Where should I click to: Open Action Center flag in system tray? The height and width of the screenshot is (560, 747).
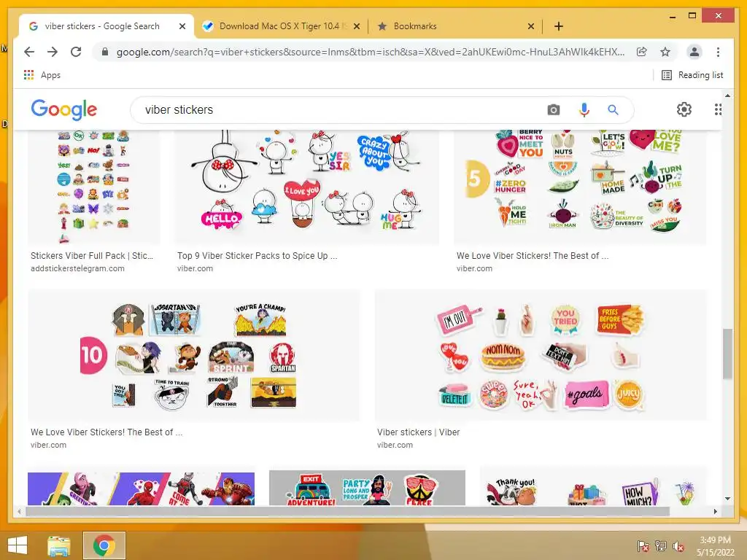click(x=643, y=546)
